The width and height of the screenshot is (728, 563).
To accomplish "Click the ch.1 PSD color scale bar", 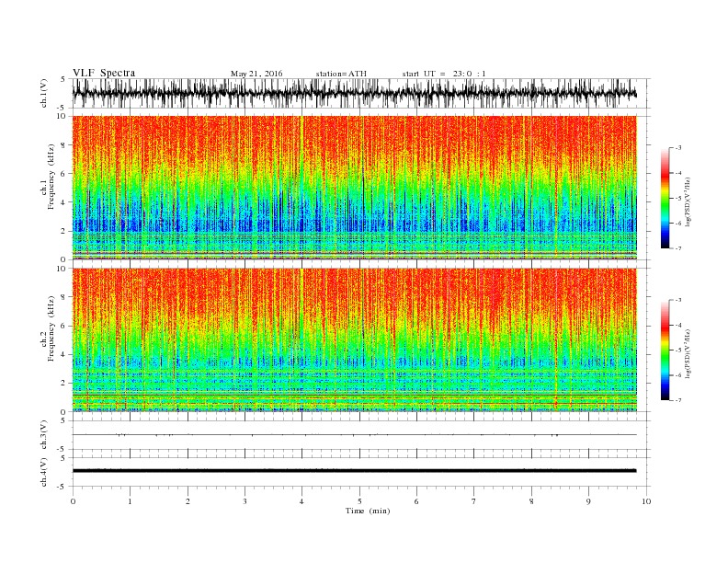I will pos(665,198).
